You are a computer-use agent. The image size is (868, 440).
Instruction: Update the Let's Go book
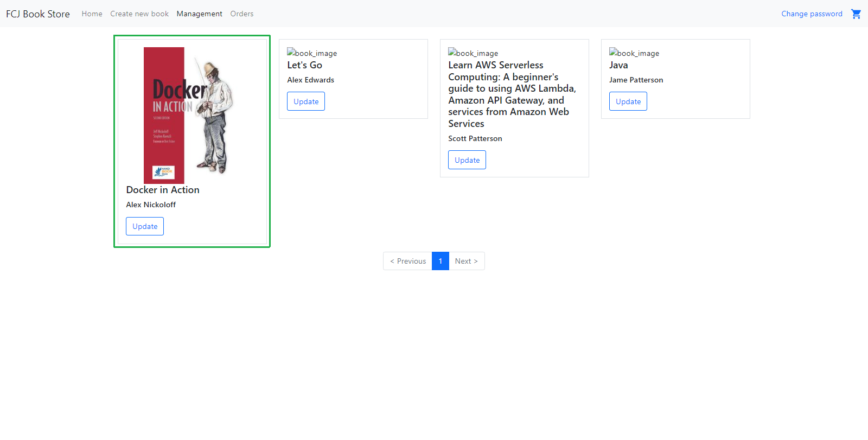(306, 101)
